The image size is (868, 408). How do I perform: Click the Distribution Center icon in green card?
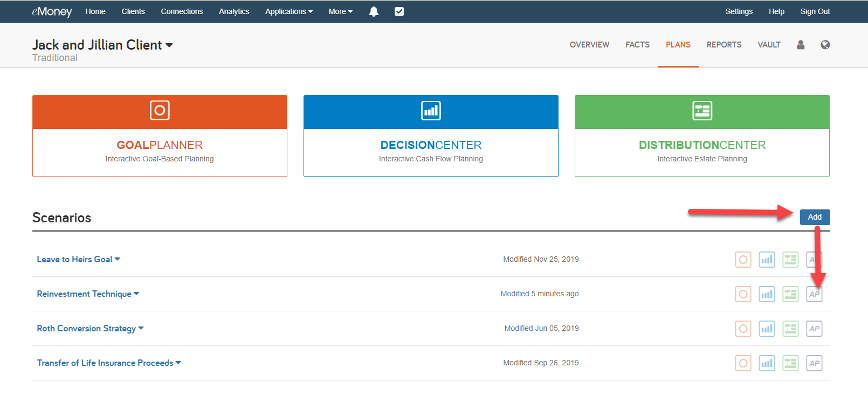coord(702,111)
